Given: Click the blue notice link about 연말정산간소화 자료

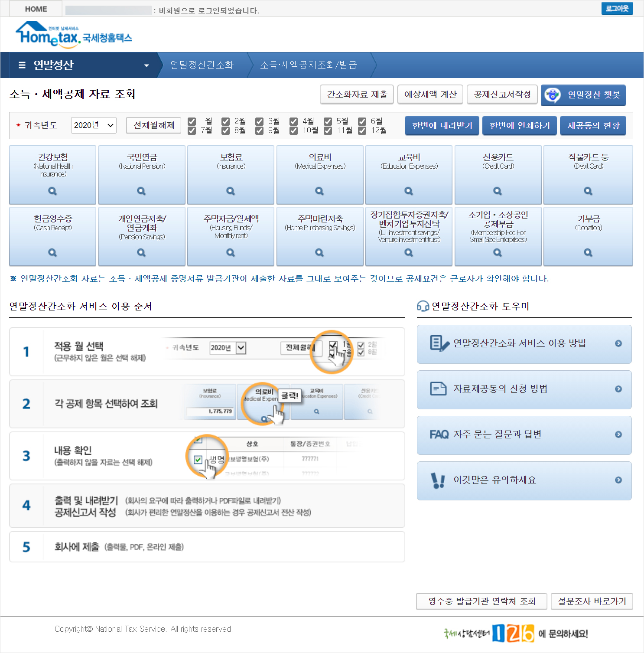Looking at the screenshot, I should click(280, 278).
